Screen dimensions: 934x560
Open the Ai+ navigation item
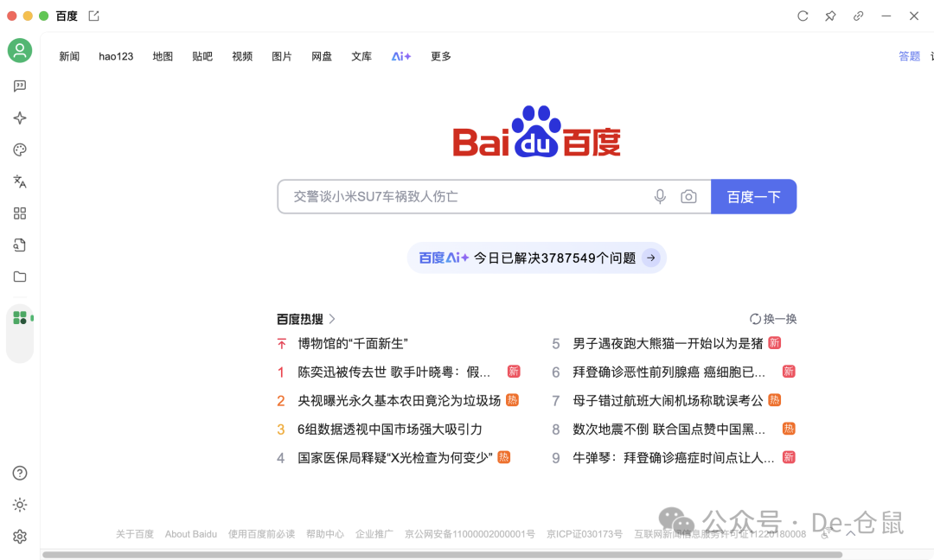click(401, 56)
